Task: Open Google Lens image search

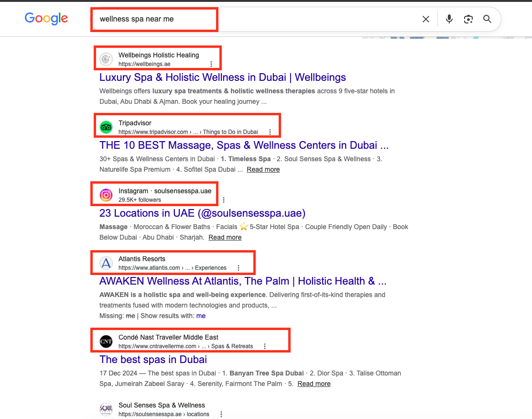Action: 468,19
